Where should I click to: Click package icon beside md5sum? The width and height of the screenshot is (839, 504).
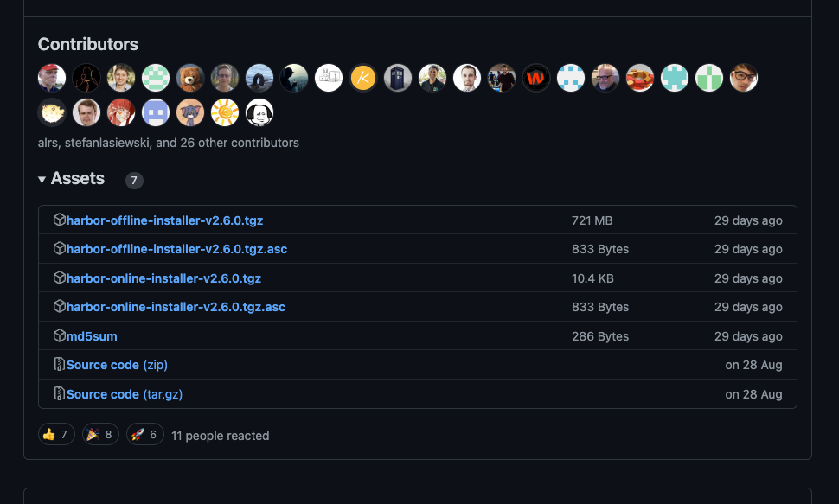pyautogui.click(x=60, y=335)
